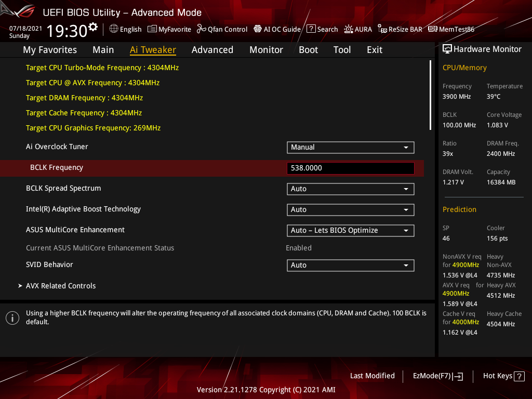
Task: Switch to the Advanced tab
Action: [212, 49]
